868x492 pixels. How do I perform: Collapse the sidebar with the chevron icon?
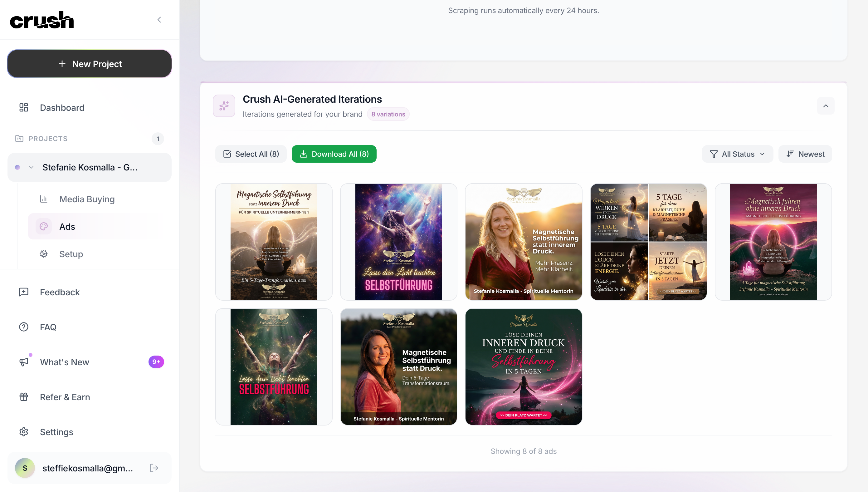(159, 20)
